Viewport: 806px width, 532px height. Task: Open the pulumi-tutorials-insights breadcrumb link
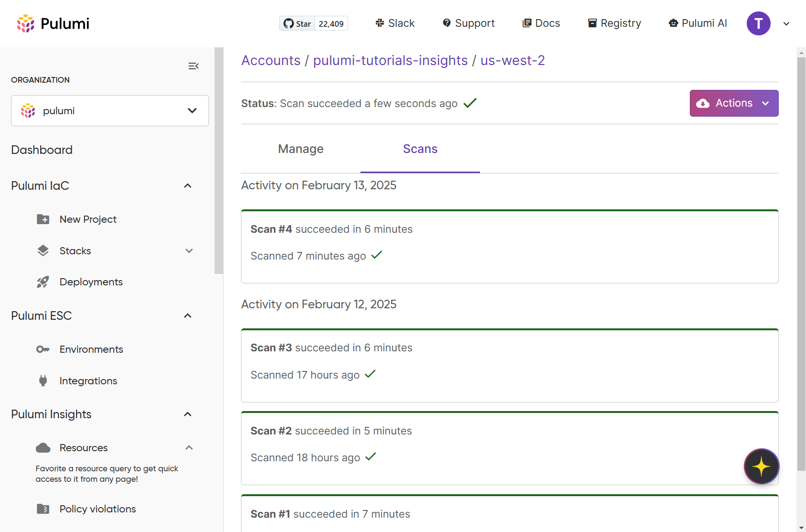click(x=390, y=61)
